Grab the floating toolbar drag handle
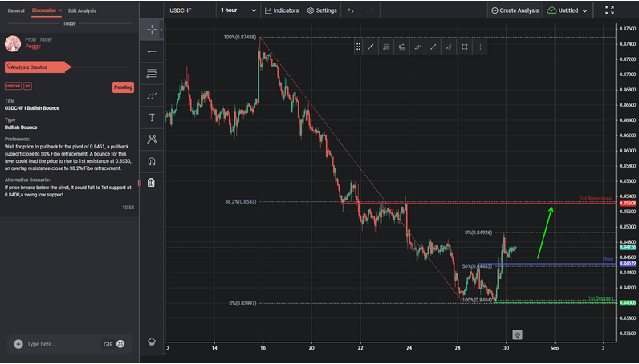The width and height of the screenshot is (639, 364). click(x=358, y=47)
